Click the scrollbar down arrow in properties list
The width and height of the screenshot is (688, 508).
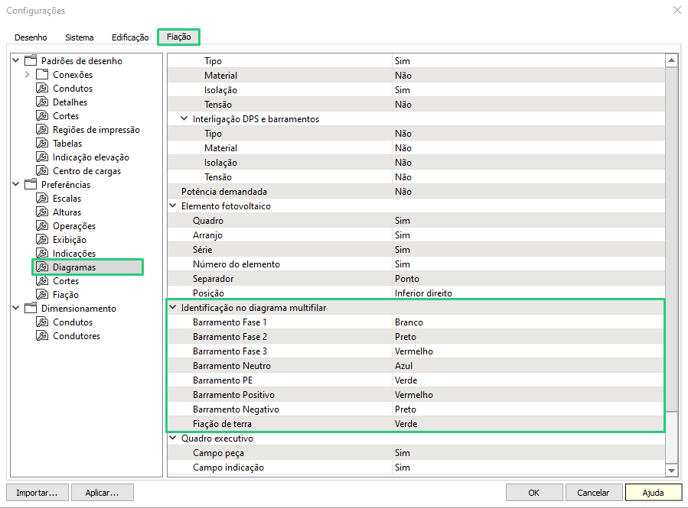point(671,470)
